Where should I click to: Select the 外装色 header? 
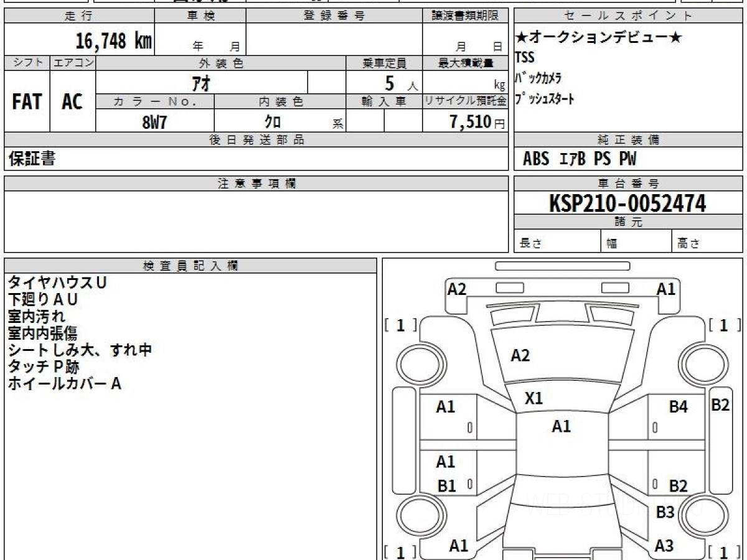point(221,63)
